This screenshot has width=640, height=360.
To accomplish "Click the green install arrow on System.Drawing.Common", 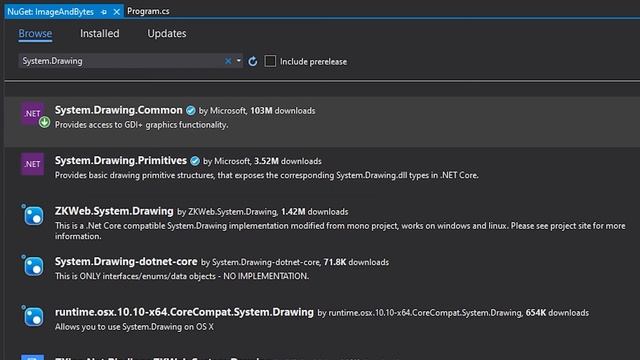I will 44,122.
